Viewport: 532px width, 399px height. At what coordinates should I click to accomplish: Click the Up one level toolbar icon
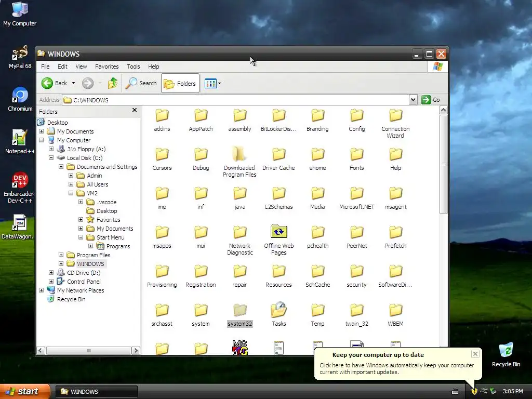point(113,83)
